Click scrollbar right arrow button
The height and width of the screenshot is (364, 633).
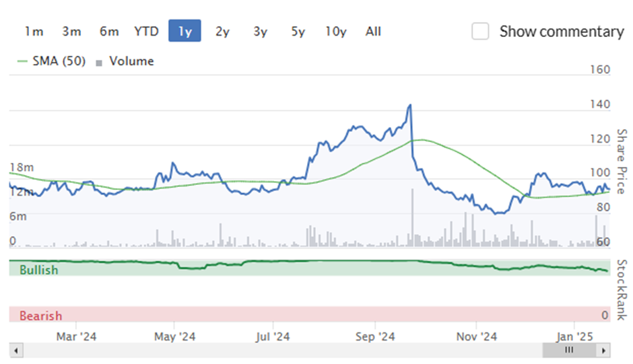[603, 351]
